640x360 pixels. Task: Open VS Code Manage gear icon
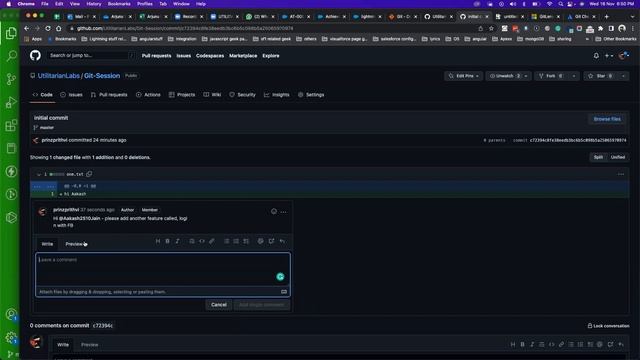point(11,338)
